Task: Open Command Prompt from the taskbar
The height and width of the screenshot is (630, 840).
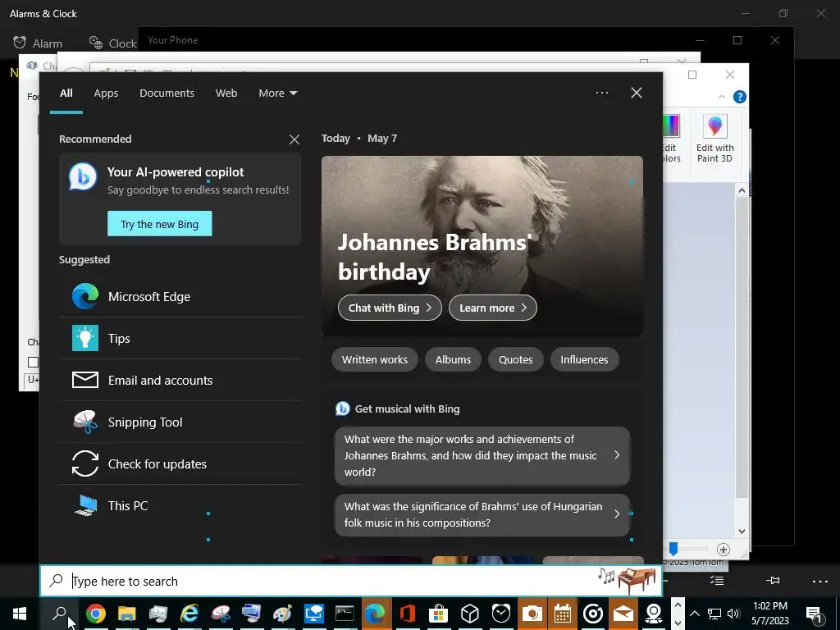Action: pos(345,614)
